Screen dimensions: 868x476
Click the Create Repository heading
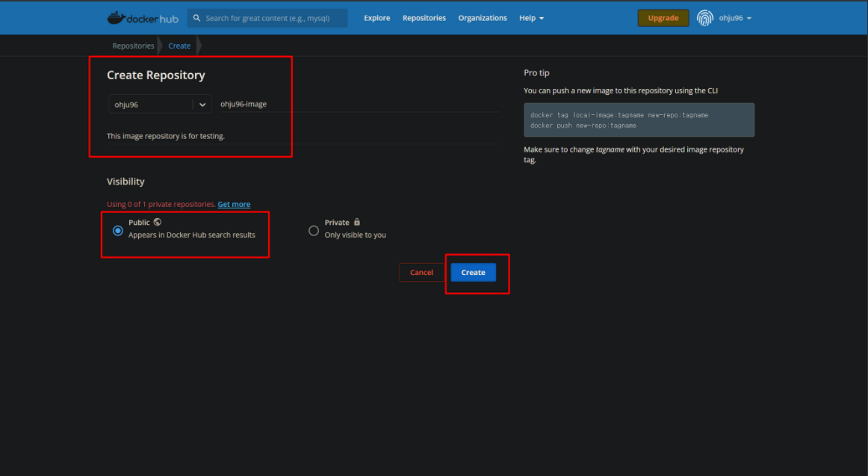coord(156,75)
